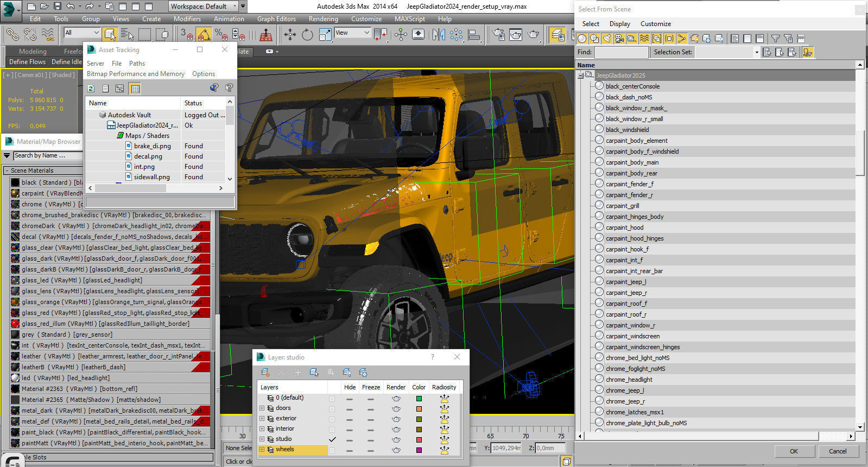Viewport: 868px width, 467px height.
Task: Click the Hide All Layers icon
Action: pyautogui.click(x=346, y=372)
